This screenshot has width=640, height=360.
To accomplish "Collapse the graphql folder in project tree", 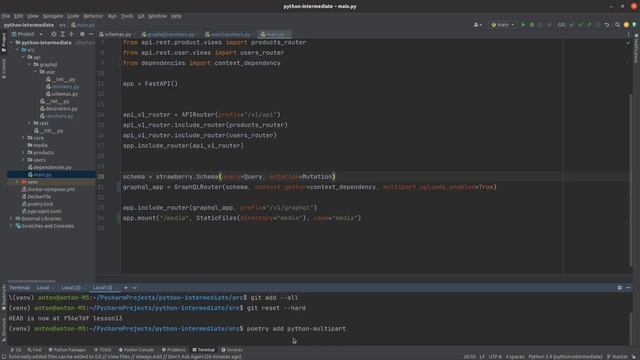I will [29, 64].
